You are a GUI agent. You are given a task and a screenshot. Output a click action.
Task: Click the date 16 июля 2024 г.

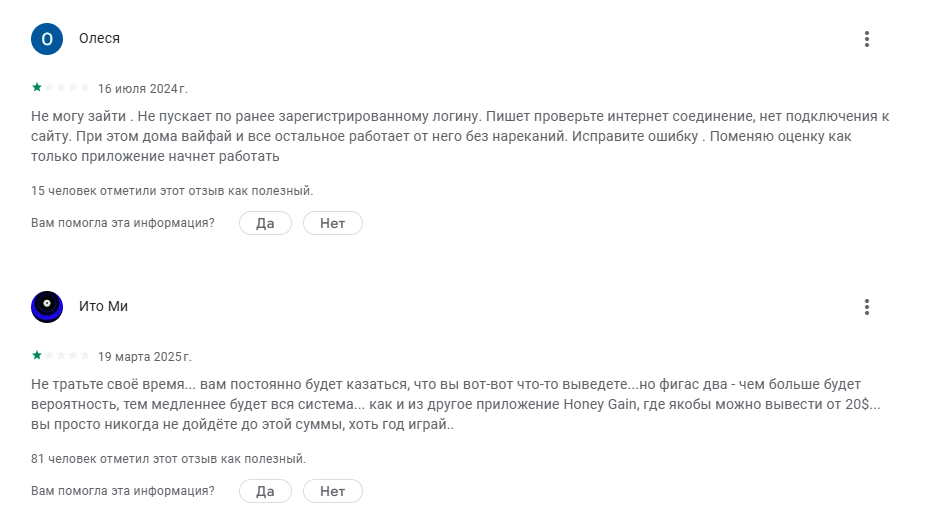[142, 88]
